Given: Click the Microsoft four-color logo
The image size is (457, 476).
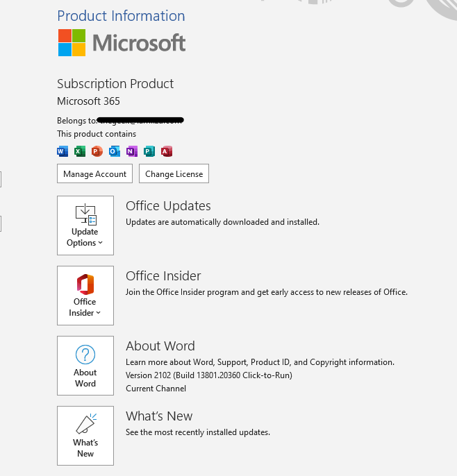Looking at the screenshot, I should (x=72, y=43).
